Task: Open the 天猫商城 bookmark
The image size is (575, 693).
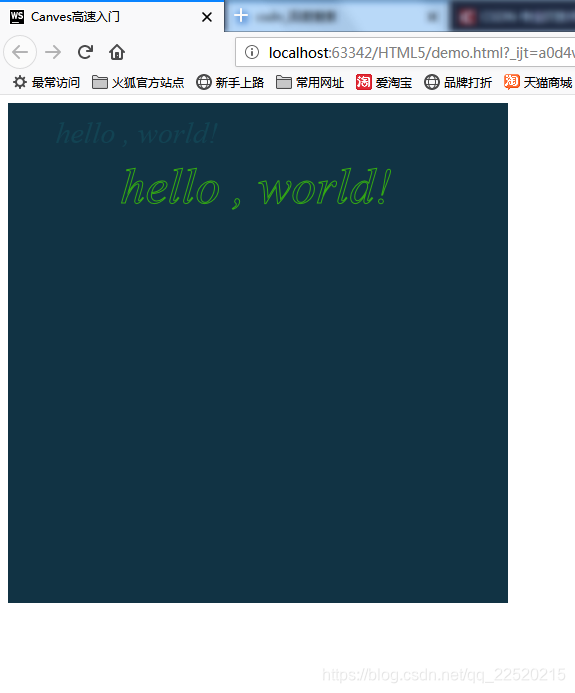Action: pyautogui.click(x=538, y=82)
